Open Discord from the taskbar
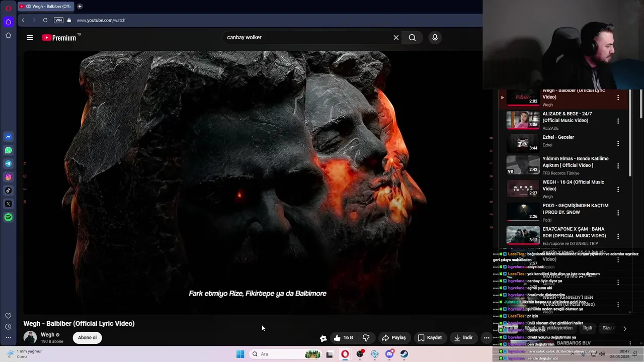The image size is (644, 362). pos(389,354)
